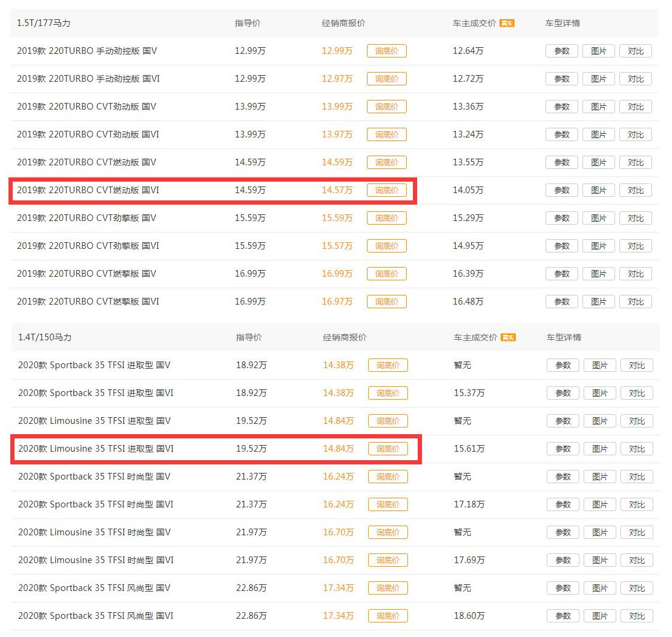The height and width of the screenshot is (637, 672).
Task: Click the 真实 badge in the 1.4T/150马力 header
Action: pyautogui.click(x=509, y=337)
